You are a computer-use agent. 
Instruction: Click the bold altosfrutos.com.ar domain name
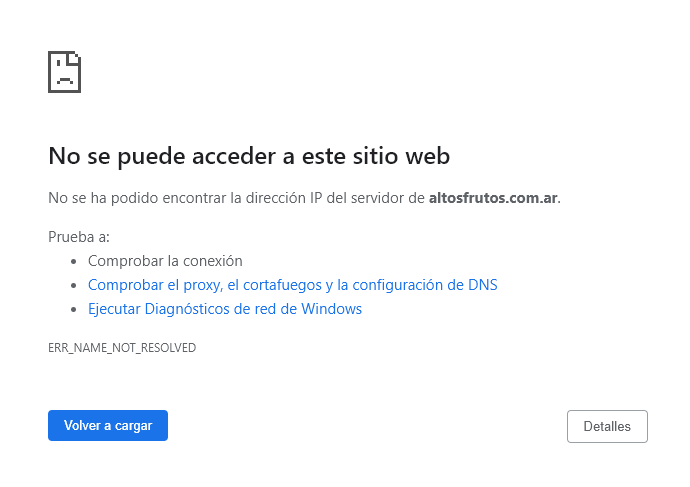[x=493, y=198]
